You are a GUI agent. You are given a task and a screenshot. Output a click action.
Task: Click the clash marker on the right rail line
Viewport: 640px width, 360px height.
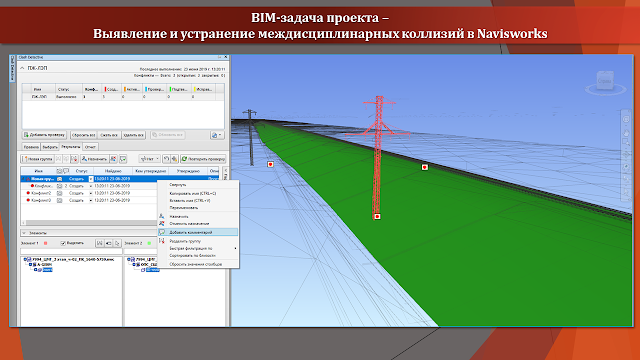click(x=424, y=167)
